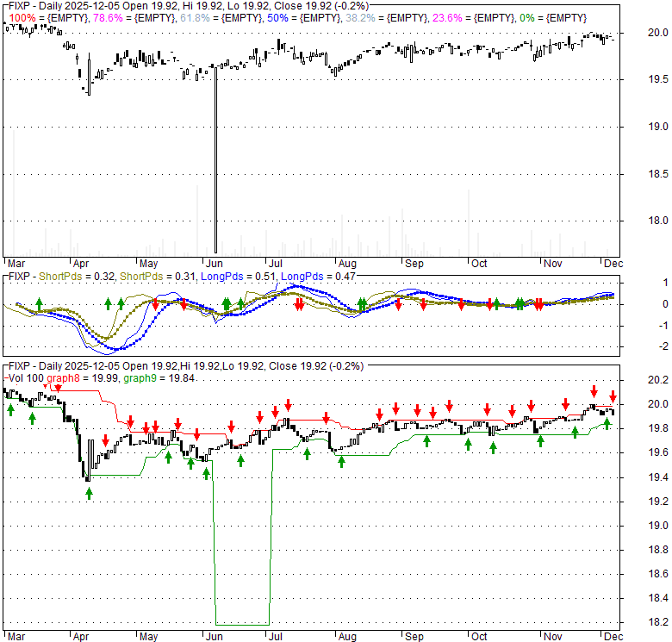Click the Jul label on top chart axis

click(275, 262)
